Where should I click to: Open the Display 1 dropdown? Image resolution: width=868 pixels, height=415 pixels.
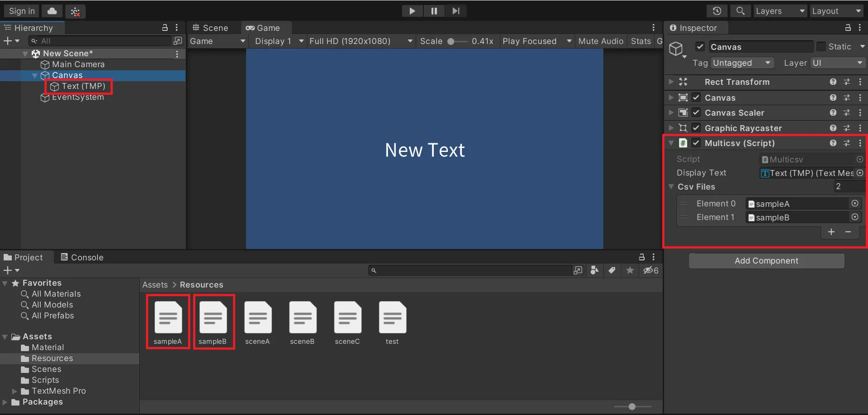click(x=279, y=41)
